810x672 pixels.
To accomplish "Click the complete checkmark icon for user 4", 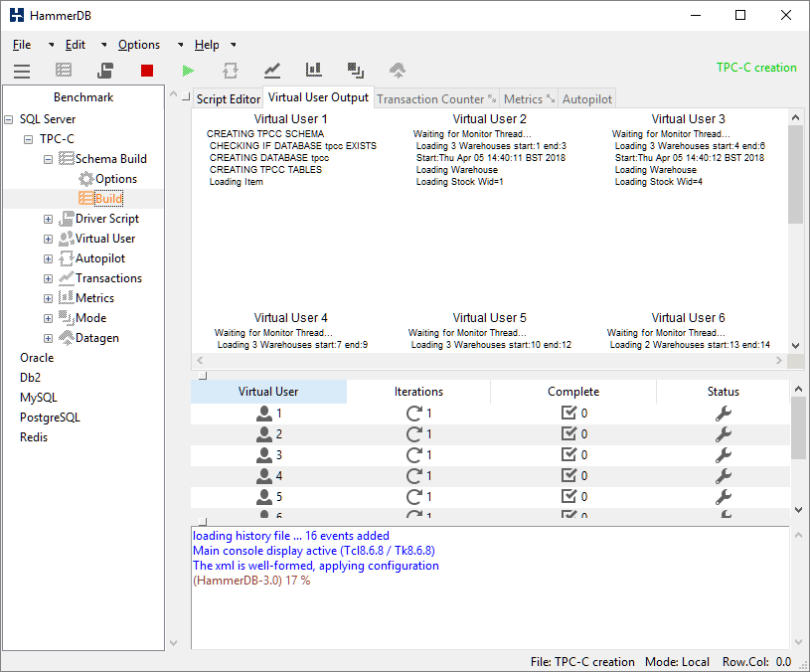I will click(x=568, y=475).
